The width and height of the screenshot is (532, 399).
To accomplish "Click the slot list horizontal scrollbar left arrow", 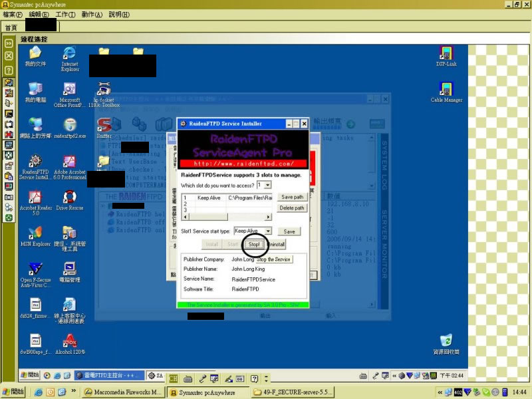I will coord(186,217).
